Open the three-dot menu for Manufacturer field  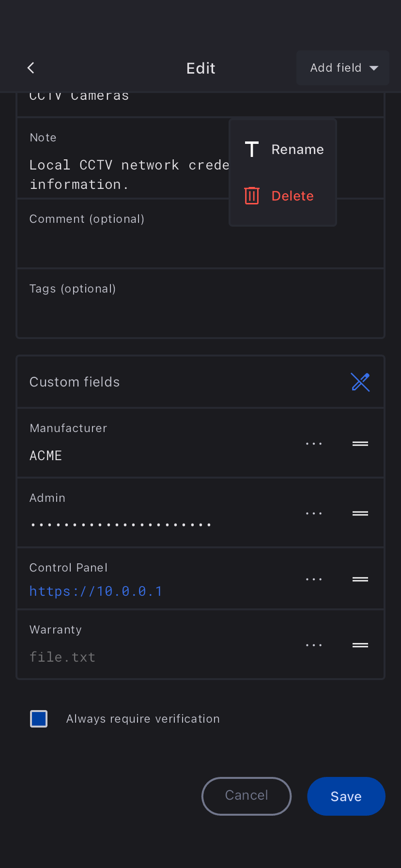pyautogui.click(x=314, y=444)
